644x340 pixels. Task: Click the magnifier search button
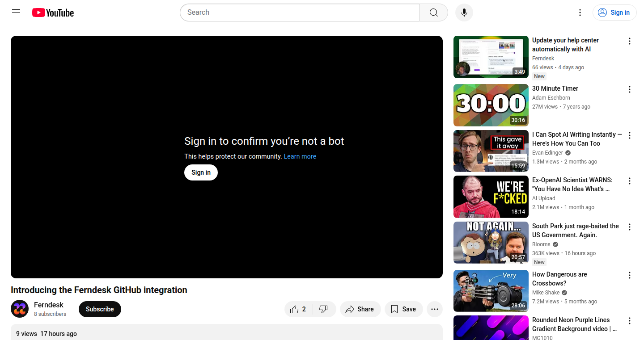tap(434, 13)
